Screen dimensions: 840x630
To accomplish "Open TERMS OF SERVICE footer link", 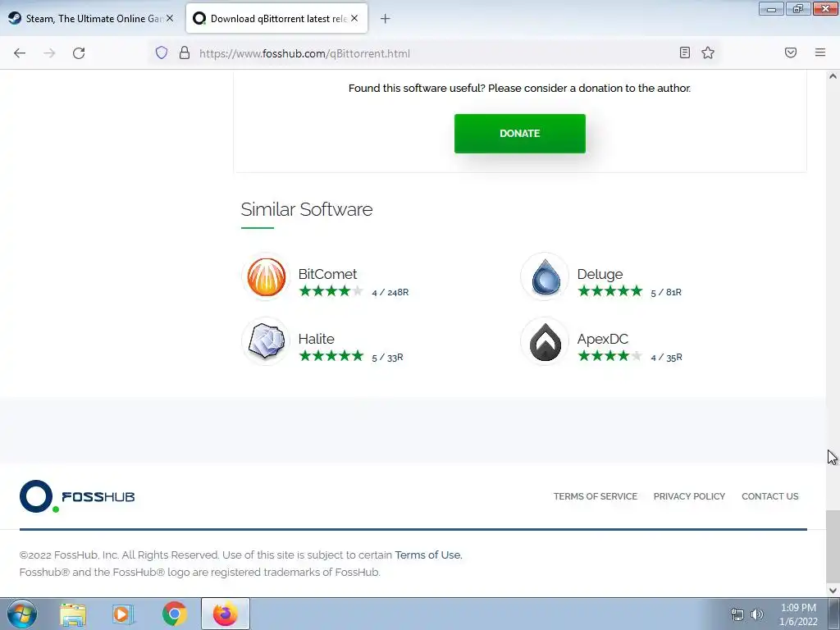I will coord(596,496).
